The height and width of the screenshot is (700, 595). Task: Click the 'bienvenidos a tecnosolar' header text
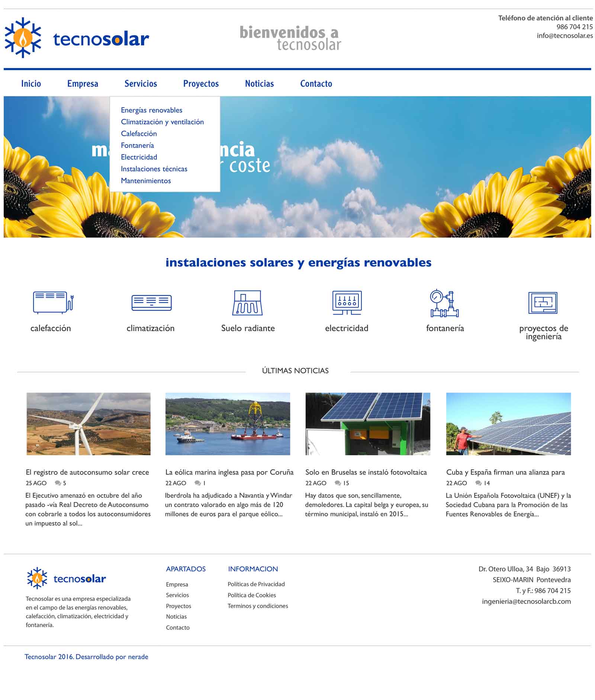pos(290,38)
